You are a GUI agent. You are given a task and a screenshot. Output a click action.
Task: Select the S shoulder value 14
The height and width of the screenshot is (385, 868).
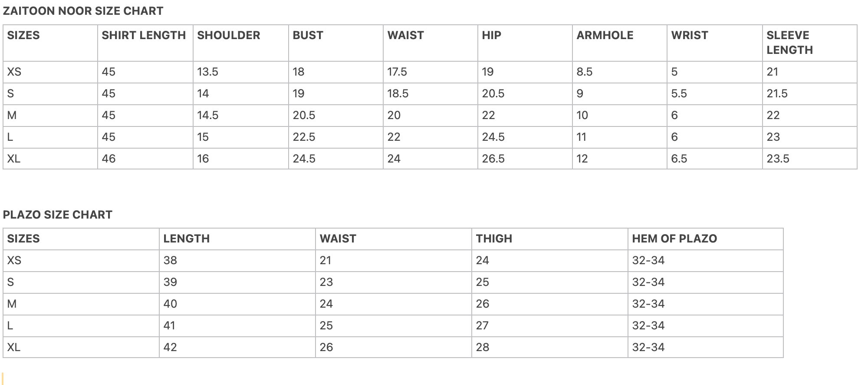203,93
